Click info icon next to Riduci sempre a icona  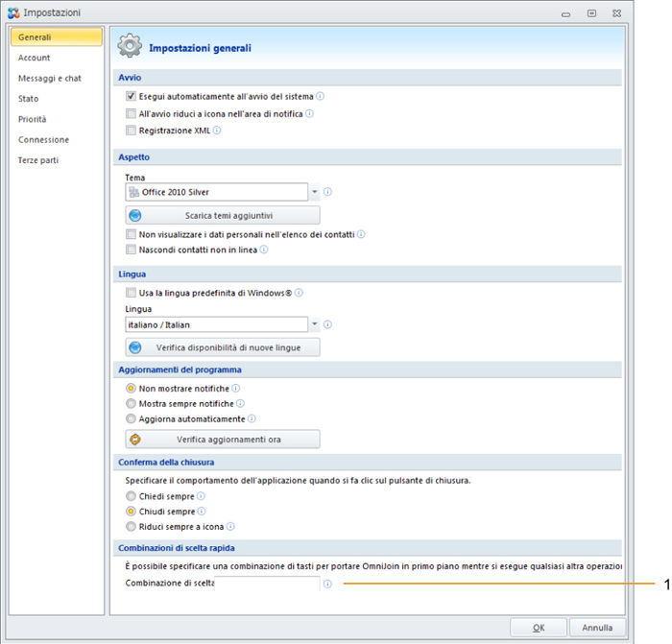coord(230,527)
